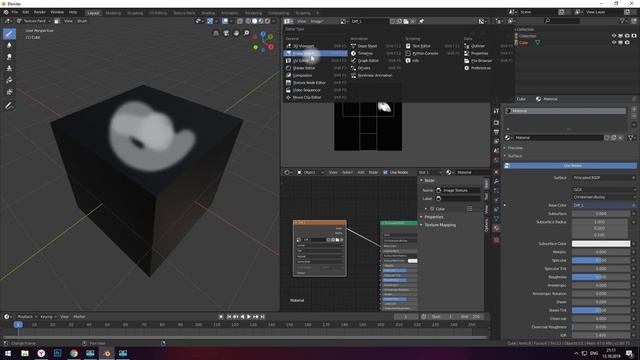The width and height of the screenshot is (640, 360).
Task: Hide Collection in viewport with eye icon
Action: [614, 36]
